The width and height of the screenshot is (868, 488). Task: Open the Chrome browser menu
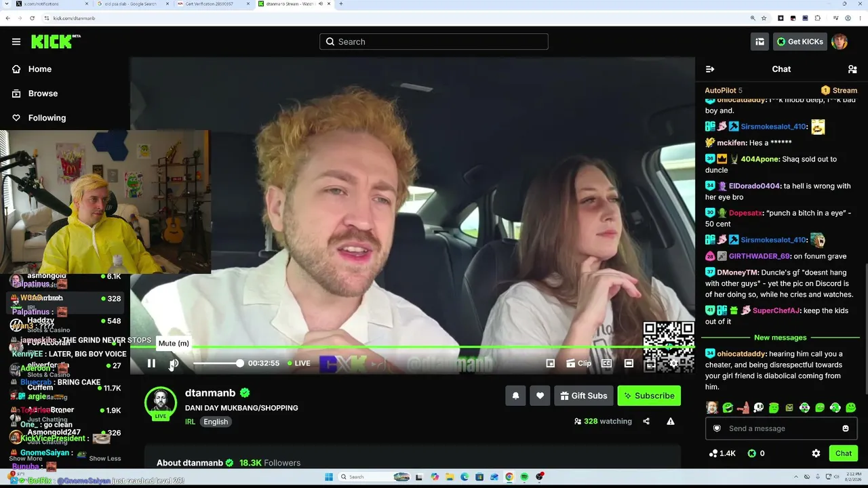[x=859, y=18]
